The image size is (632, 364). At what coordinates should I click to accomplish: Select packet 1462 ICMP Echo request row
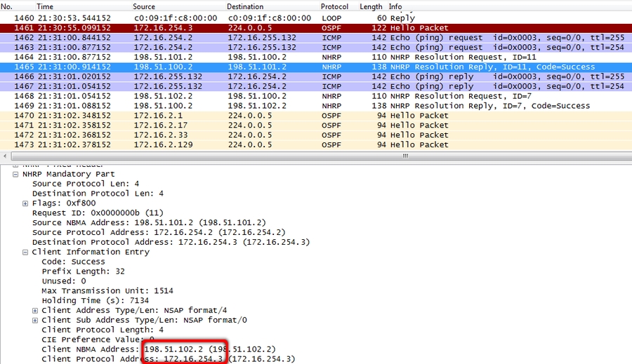pyautogui.click(x=281, y=37)
